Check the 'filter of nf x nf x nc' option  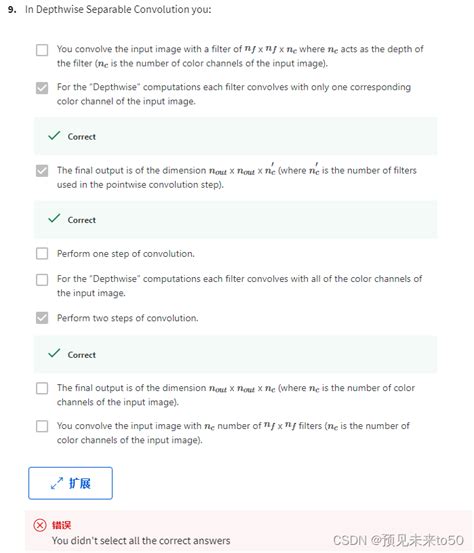tap(42, 50)
